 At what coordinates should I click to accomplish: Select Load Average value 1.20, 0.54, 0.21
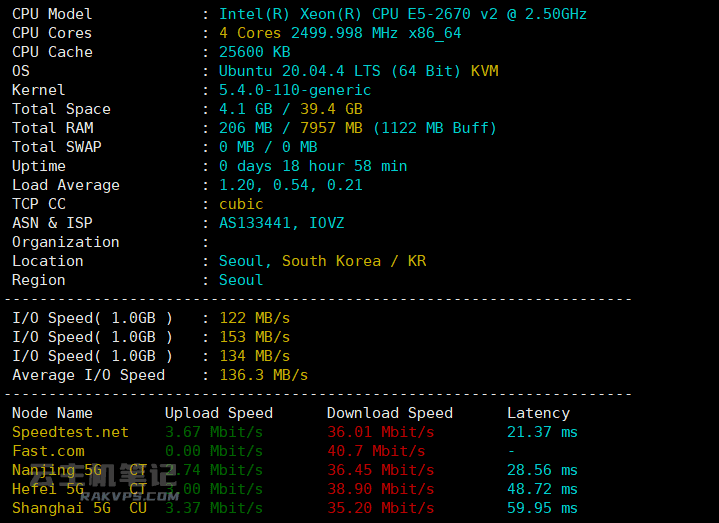pyautogui.click(x=291, y=185)
